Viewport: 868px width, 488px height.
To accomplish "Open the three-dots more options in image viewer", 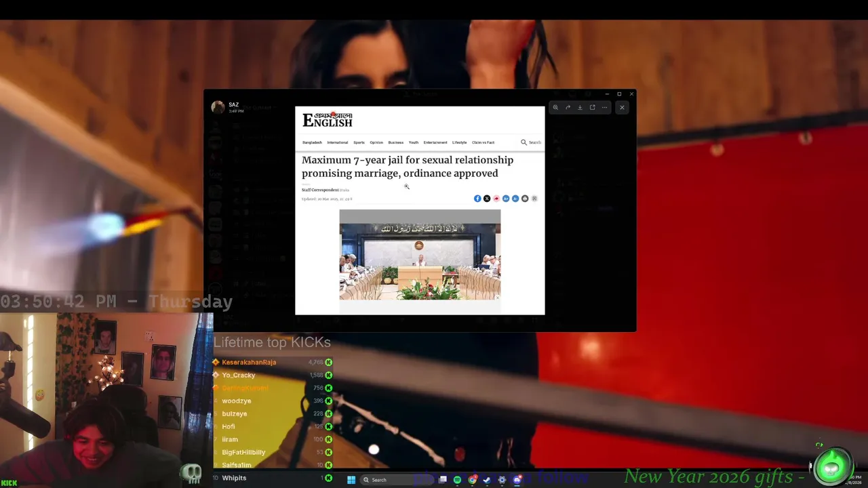I will [604, 107].
